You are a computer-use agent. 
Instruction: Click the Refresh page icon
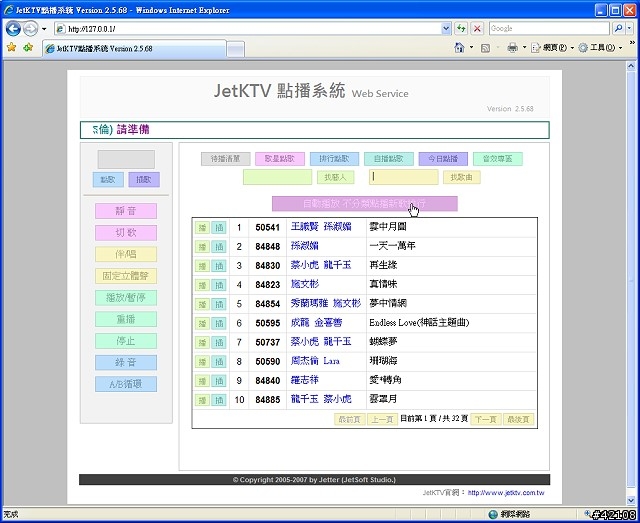[x=461, y=29]
